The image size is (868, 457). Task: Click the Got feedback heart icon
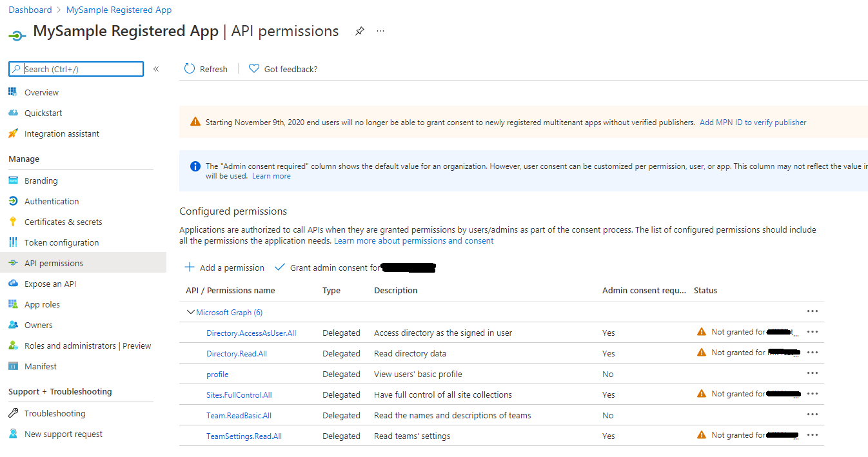click(254, 69)
